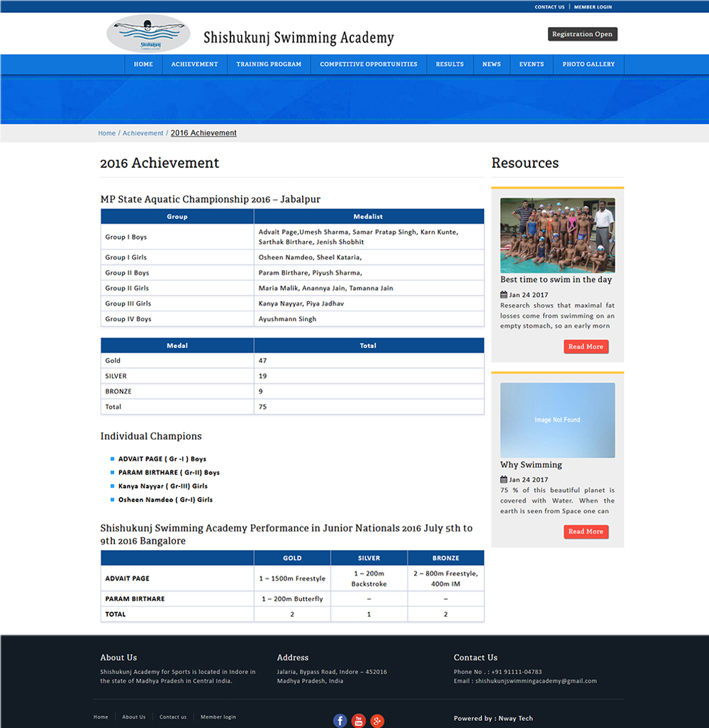Open the Results navigation tab
The height and width of the screenshot is (728, 709).
(450, 65)
